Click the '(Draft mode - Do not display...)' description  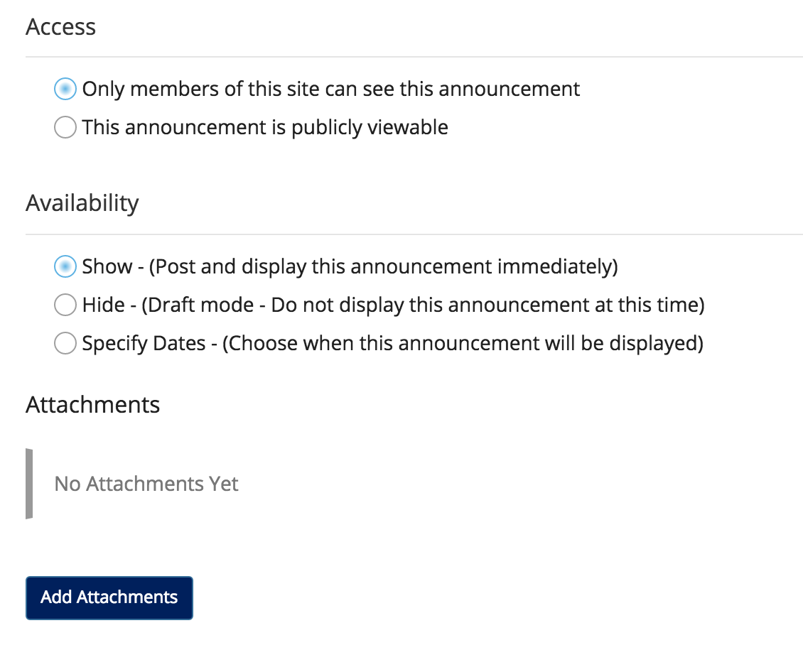pos(423,305)
